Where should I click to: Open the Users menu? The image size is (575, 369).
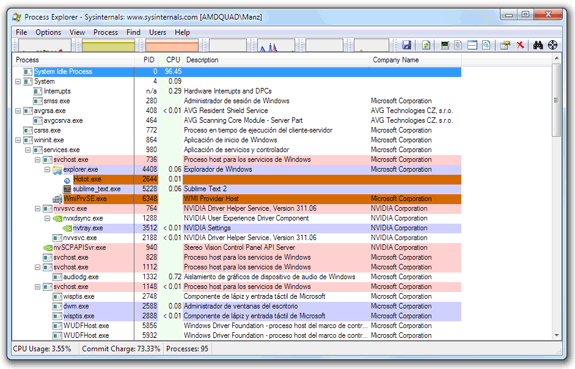click(x=157, y=32)
